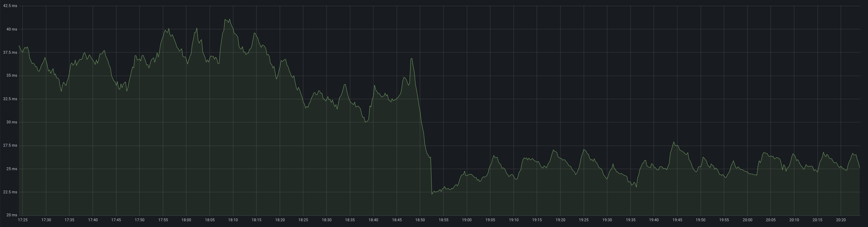This screenshot has height=227, width=868.
Task: Click the peak near 19:44 above 27.5 ms
Action: (x=674, y=142)
